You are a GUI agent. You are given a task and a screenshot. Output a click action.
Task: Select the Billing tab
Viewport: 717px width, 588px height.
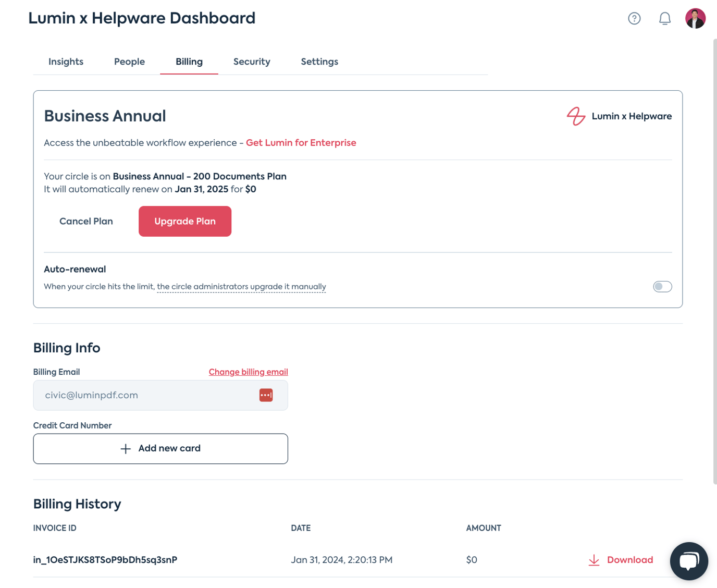(x=189, y=62)
